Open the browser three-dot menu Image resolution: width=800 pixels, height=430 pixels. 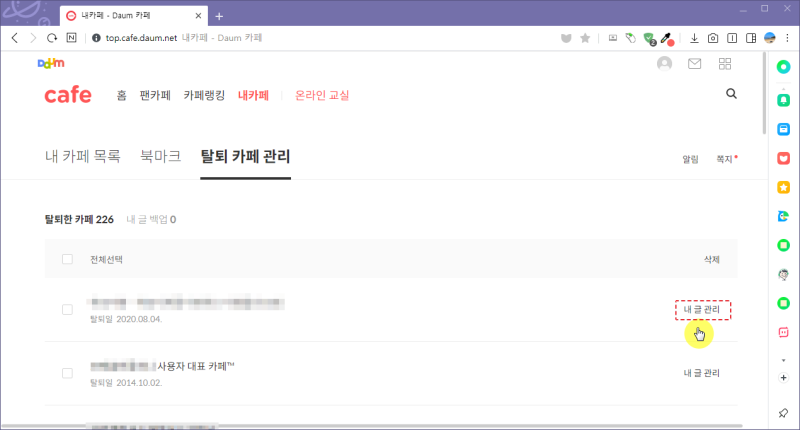pyautogui.click(x=787, y=38)
